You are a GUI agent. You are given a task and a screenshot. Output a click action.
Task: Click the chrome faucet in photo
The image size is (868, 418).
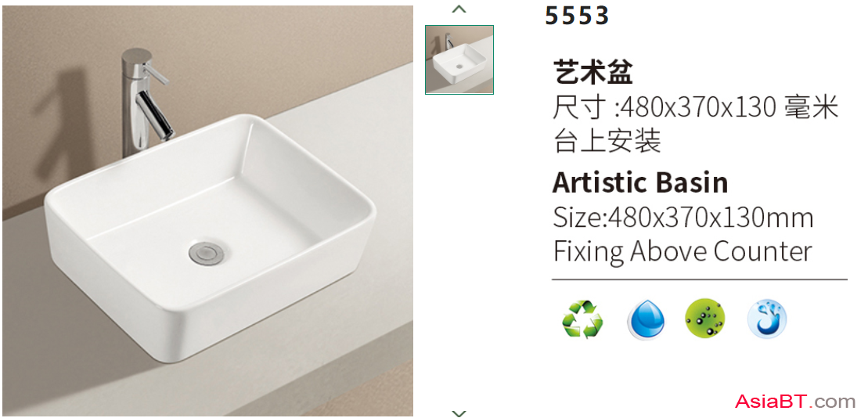pyautogui.click(x=146, y=103)
